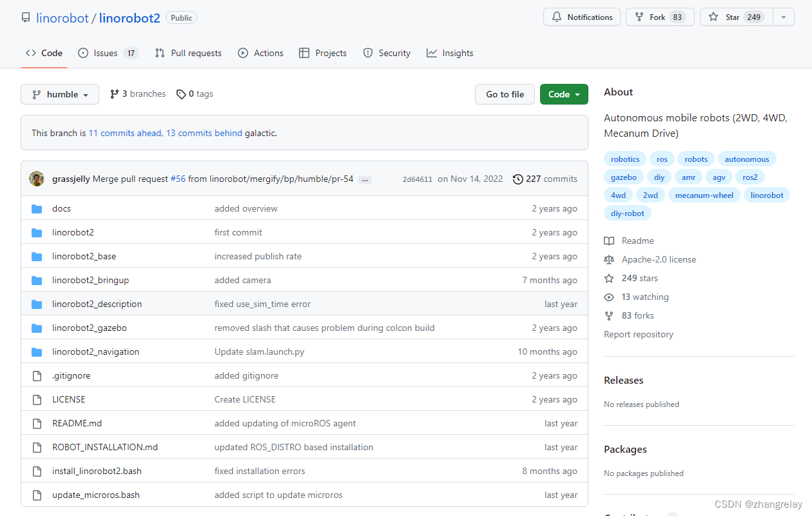Select the diy-robot topic tag

point(628,213)
